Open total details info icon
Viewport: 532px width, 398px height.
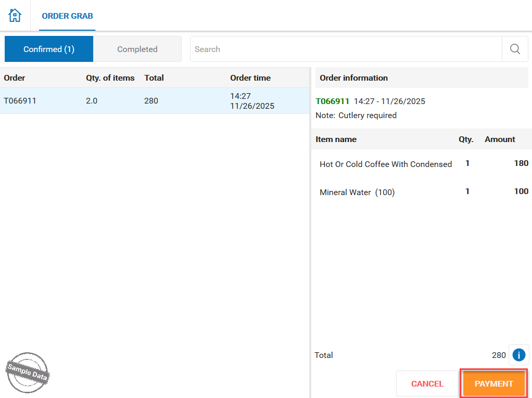[518, 355]
